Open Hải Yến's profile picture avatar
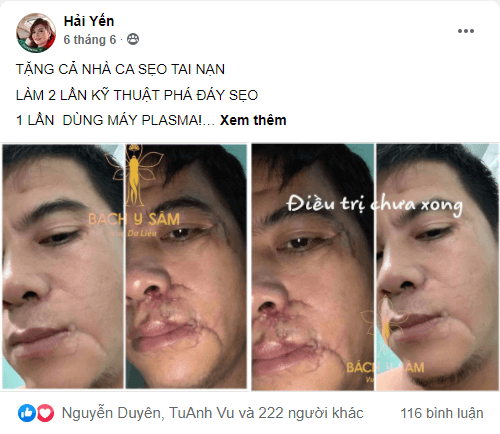500x434 pixels. pyautogui.click(x=36, y=33)
